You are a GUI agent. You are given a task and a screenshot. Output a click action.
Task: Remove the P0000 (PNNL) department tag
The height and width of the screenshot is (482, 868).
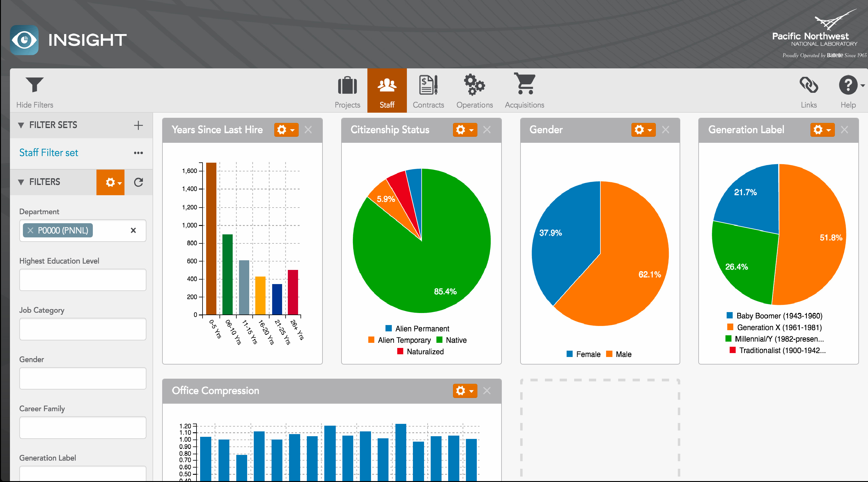(x=30, y=230)
